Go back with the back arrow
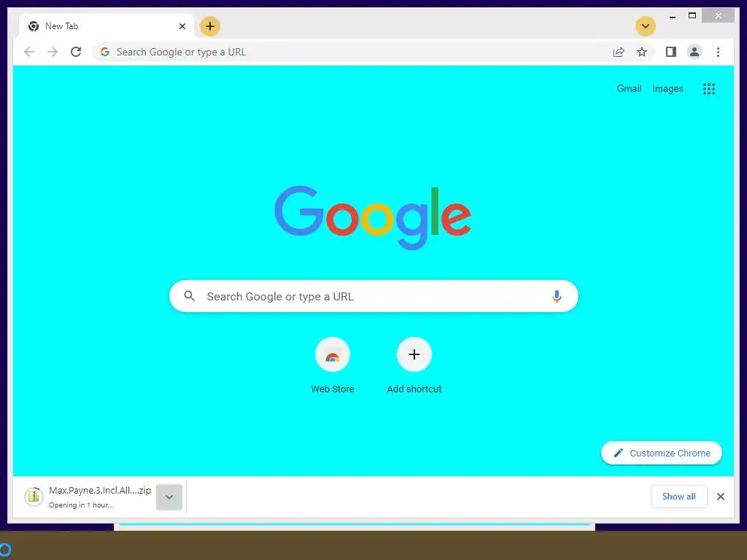 [29, 52]
